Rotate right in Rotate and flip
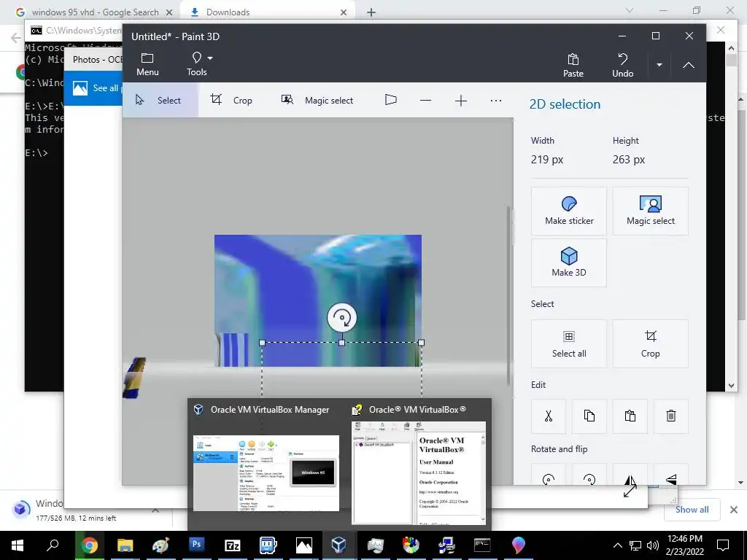This screenshot has height=560, width=747. [x=589, y=475]
